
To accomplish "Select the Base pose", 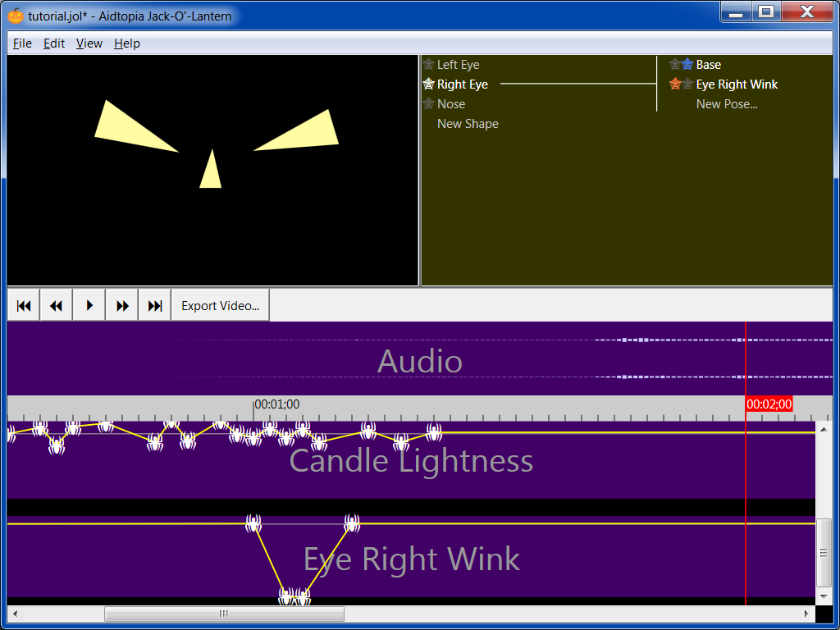I will point(708,65).
